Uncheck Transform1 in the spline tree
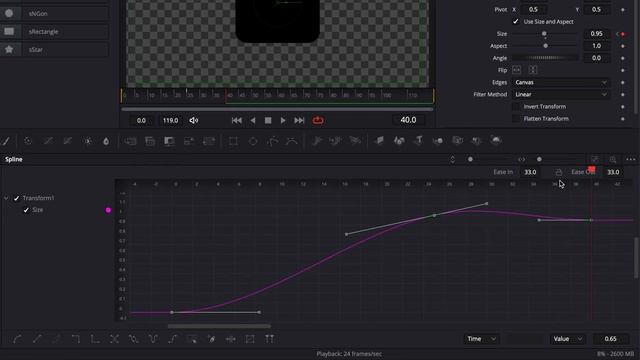Image resolution: width=640 pixels, height=360 pixels. pos(16,198)
